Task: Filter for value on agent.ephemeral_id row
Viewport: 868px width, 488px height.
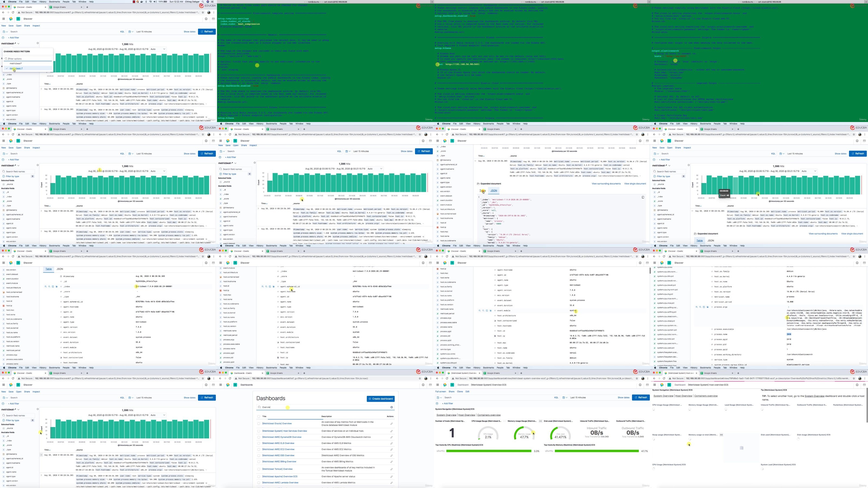Action: 263,287
